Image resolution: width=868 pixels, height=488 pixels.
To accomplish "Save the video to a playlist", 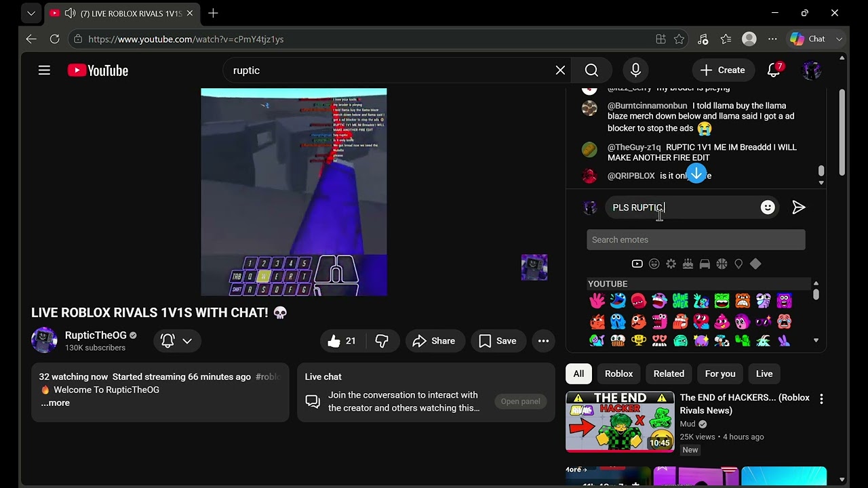I will pos(498,341).
